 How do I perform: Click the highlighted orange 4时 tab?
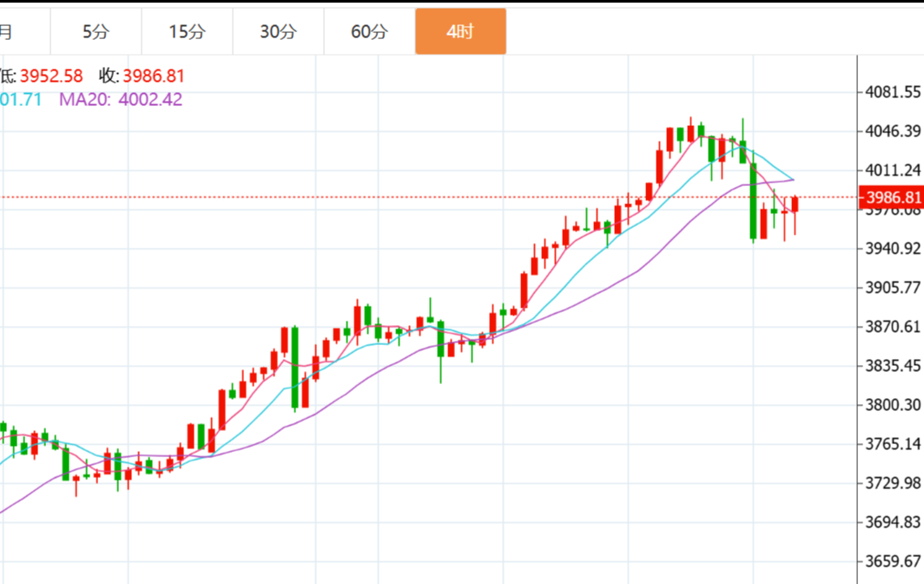[x=460, y=32]
